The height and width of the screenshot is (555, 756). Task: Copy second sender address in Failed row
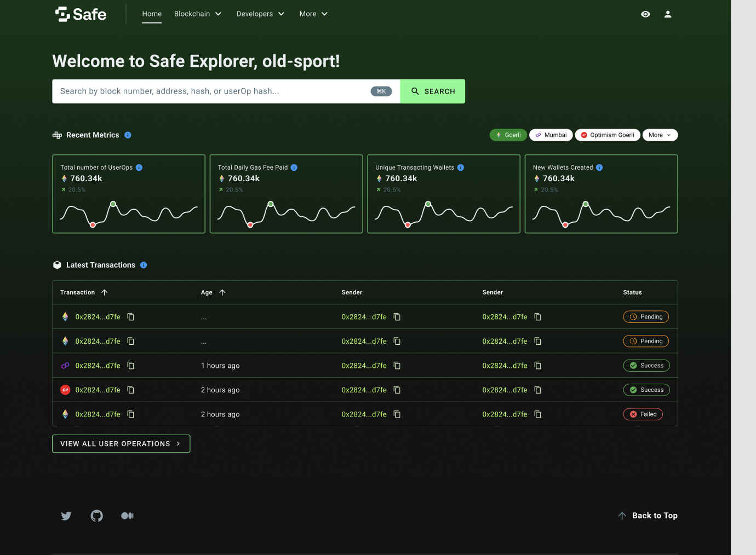(538, 414)
